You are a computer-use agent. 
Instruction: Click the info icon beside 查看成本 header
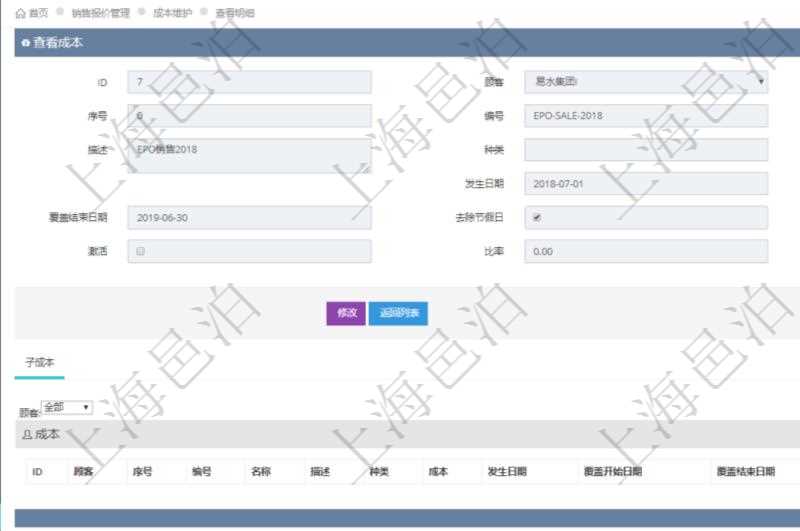click(x=26, y=43)
